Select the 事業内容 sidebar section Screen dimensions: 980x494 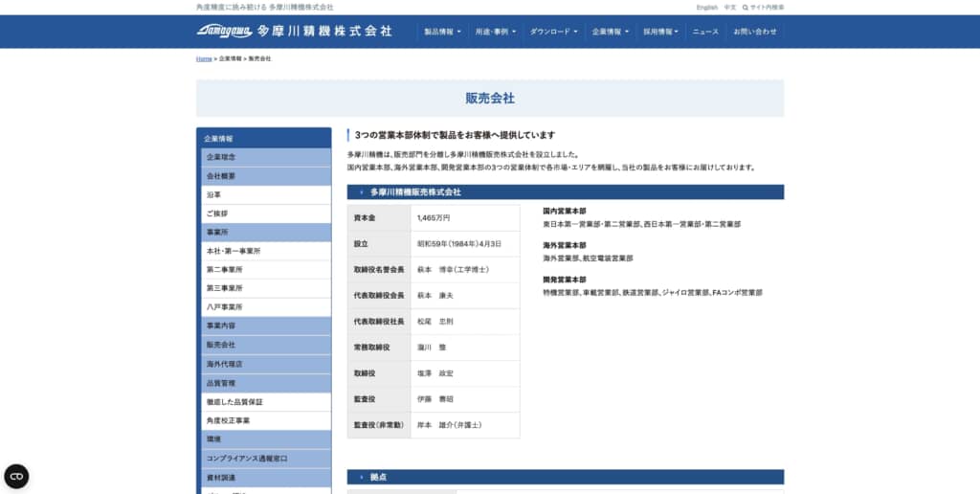pos(266,326)
